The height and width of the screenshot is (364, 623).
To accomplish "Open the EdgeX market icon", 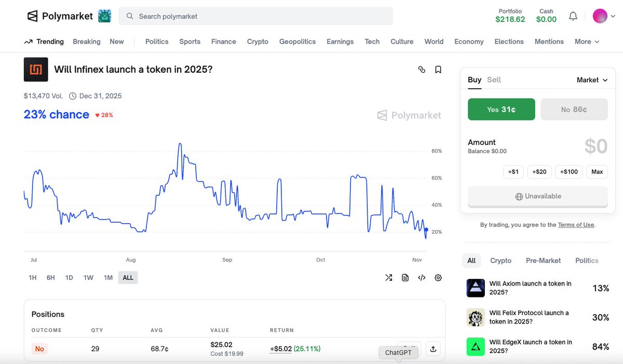I will (476, 346).
